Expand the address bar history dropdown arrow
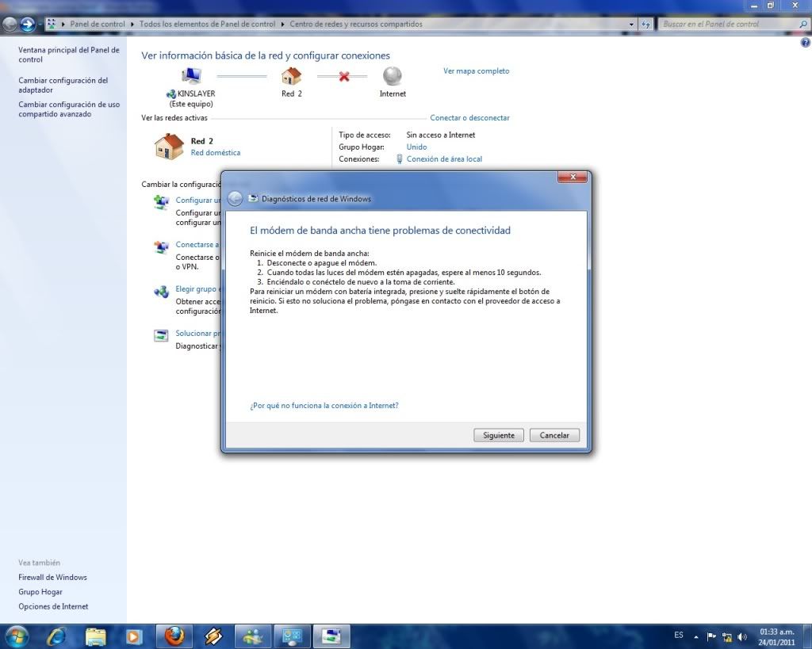Screen dimensions: 812x649 (x=632, y=25)
